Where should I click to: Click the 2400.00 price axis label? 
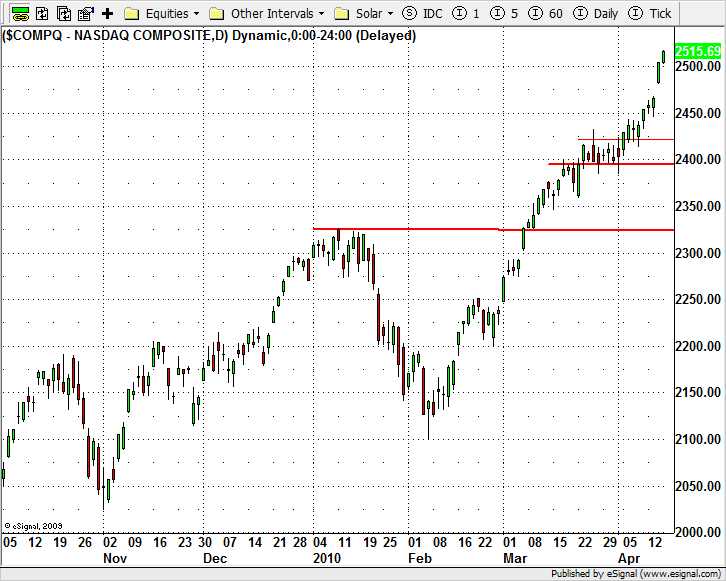click(698, 159)
